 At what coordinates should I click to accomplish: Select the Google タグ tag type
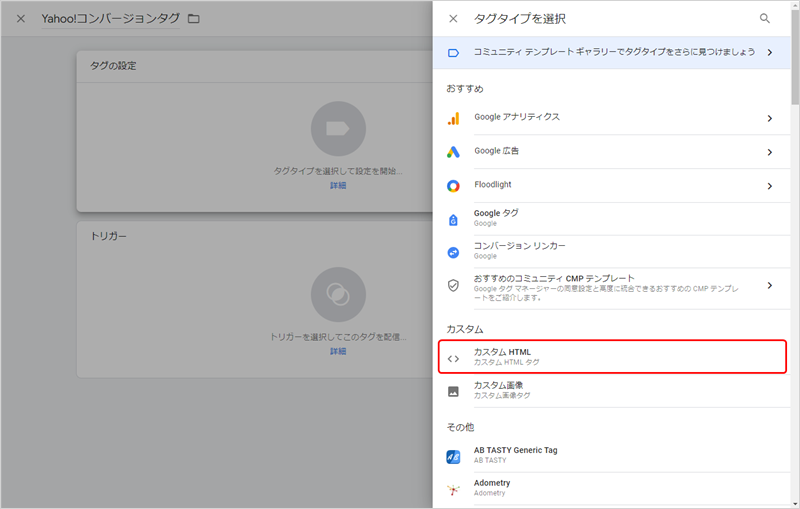pyautogui.click(x=612, y=219)
